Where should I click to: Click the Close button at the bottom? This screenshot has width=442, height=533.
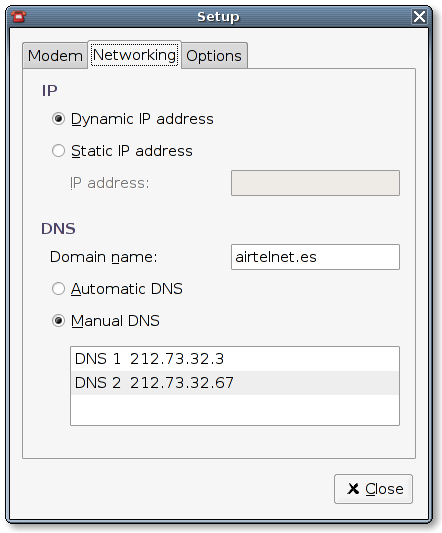click(x=373, y=489)
